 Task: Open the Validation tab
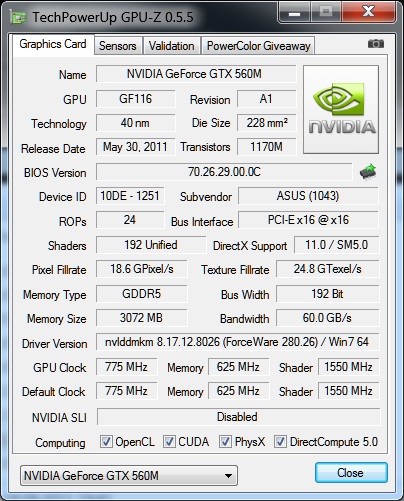(172, 46)
